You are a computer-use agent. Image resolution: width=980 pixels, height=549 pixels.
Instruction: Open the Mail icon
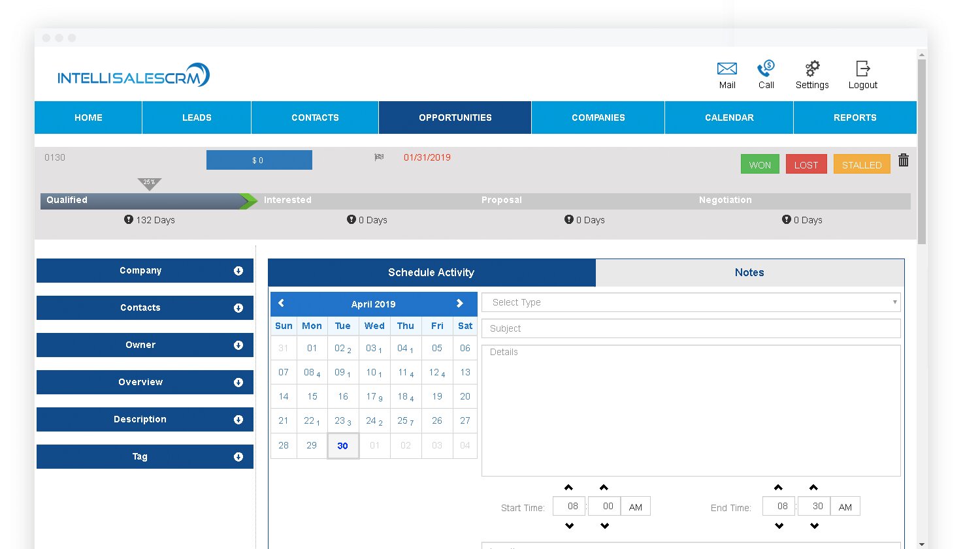[727, 69]
